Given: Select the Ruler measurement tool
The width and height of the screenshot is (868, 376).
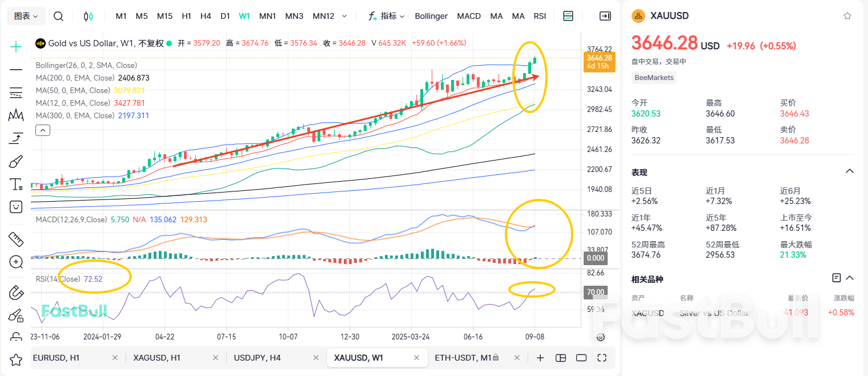Looking at the screenshot, I should pos(15,239).
